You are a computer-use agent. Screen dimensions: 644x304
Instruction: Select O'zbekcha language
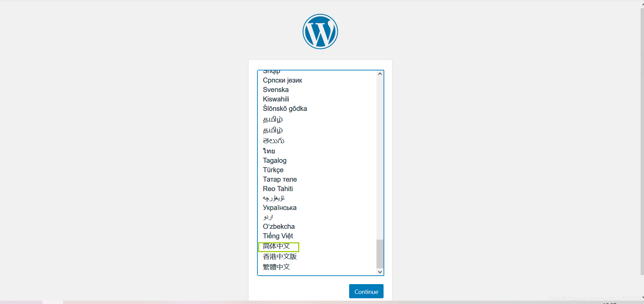[x=279, y=226]
